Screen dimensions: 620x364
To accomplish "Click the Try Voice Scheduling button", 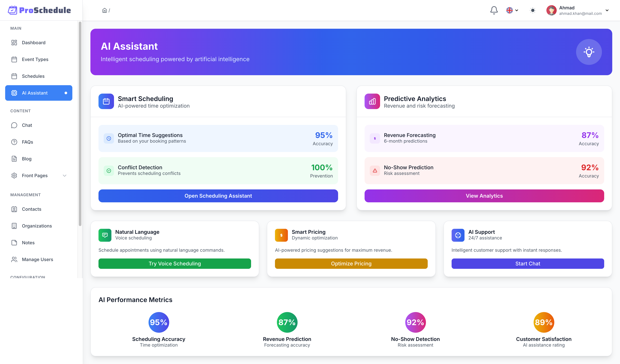I will (175, 264).
